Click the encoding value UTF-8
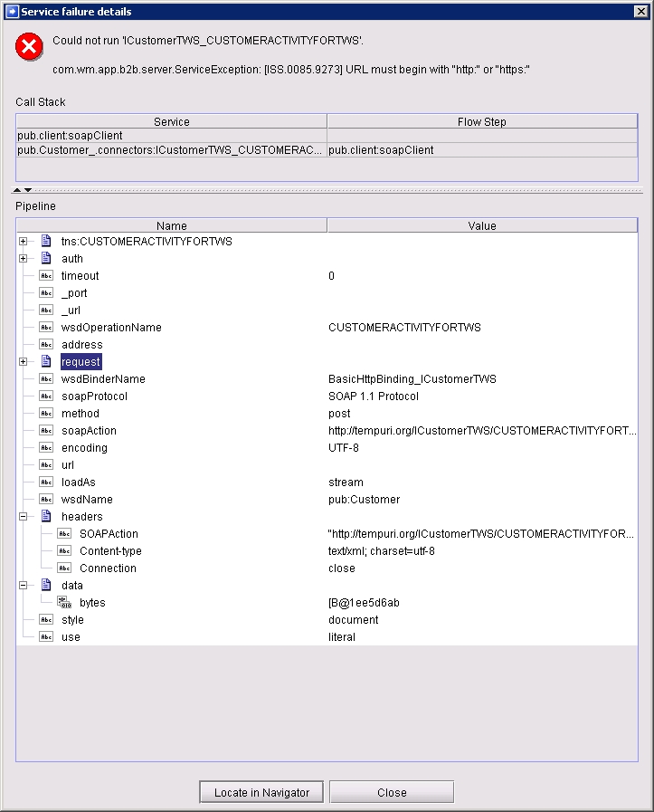This screenshot has width=654, height=812. pyautogui.click(x=344, y=448)
